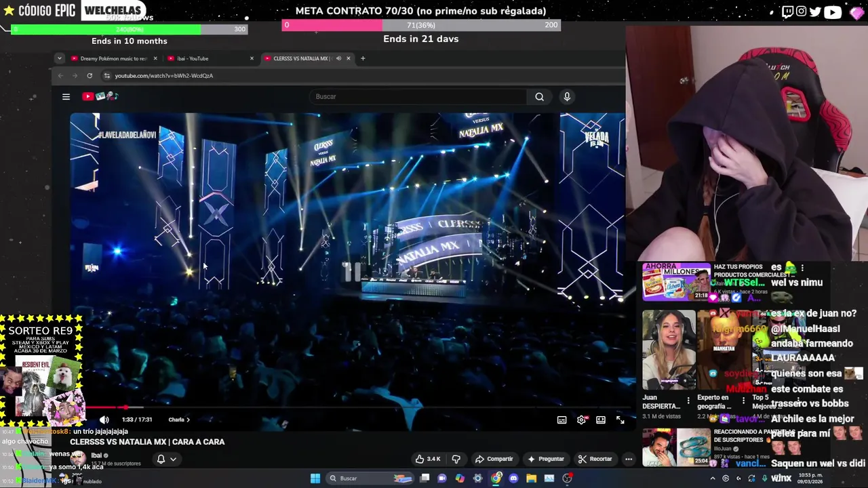Viewport: 868px width, 488px height.
Task: Go back with the browser back arrow
Action: pyautogui.click(x=60, y=76)
